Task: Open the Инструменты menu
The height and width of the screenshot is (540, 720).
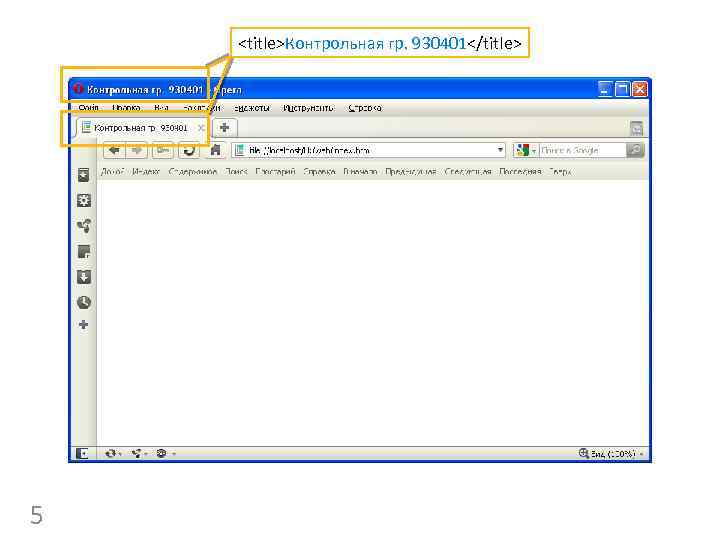Action: (x=308, y=108)
